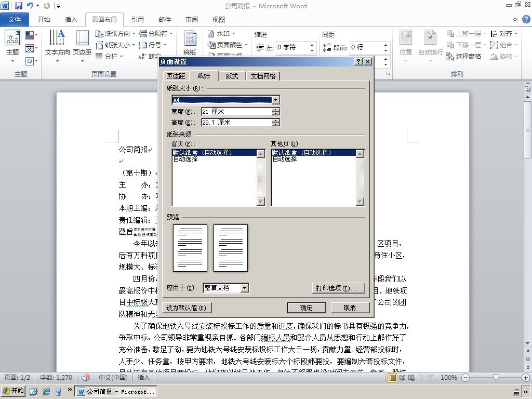
Task: Increase 段前 spacing with up arrow
Action: (x=386, y=45)
